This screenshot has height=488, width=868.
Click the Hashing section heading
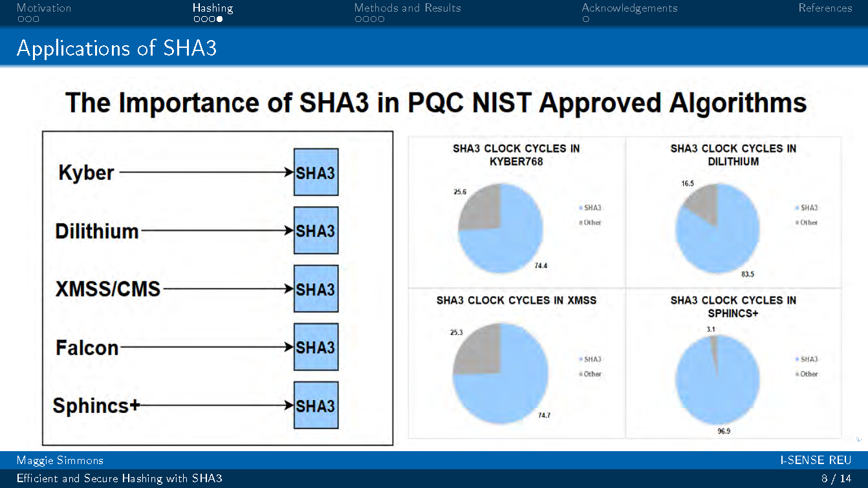(212, 8)
